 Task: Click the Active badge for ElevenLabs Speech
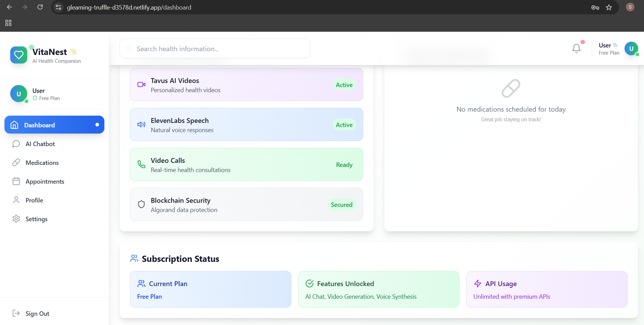coord(344,125)
